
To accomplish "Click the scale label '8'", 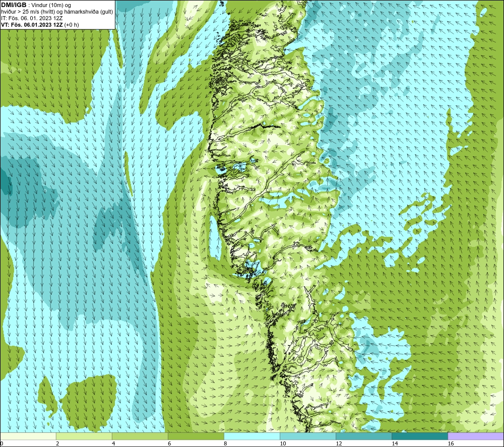I will coord(225,444).
